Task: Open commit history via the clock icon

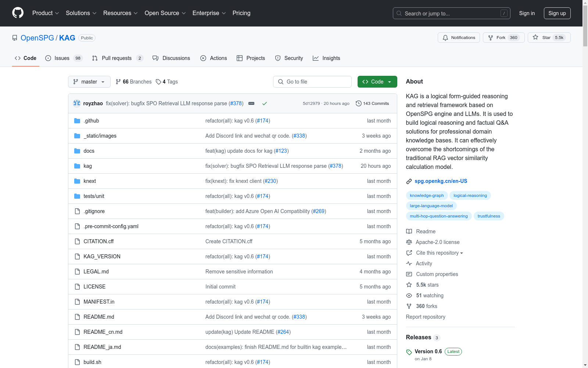Action: pos(359,103)
